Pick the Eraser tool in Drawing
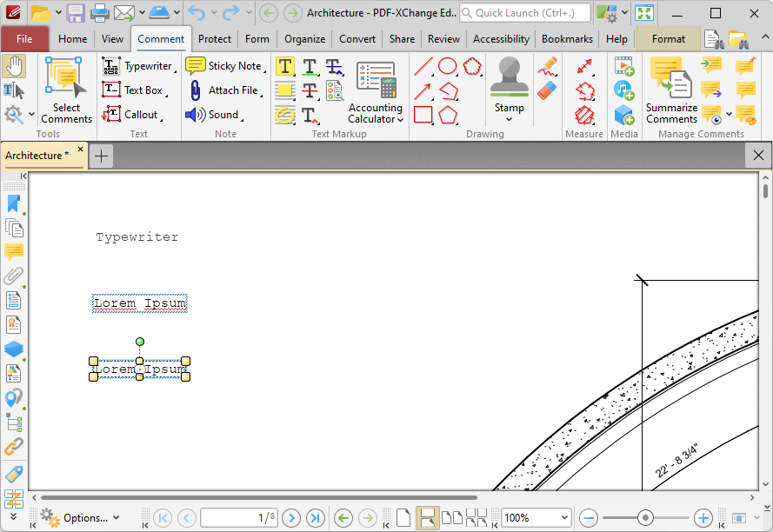 pos(547,90)
